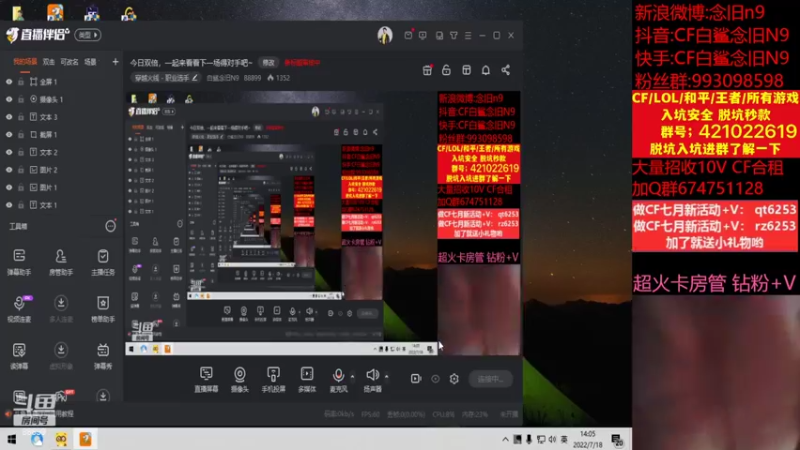Open the hexagon settings gear

pyautogui.click(x=454, y=379)
